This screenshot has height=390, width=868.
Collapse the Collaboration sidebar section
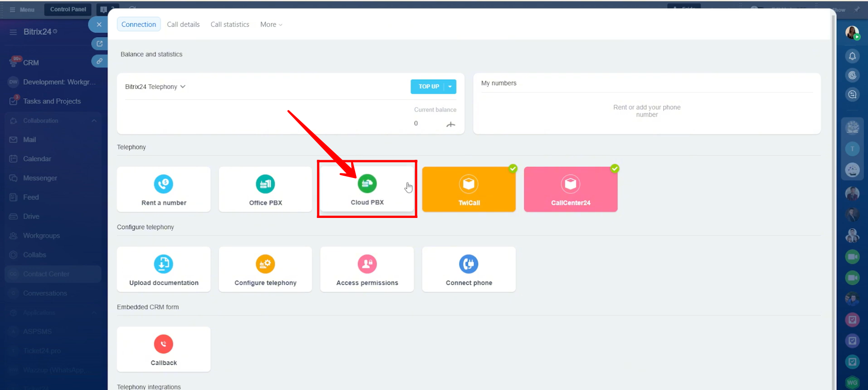(94, 121)
